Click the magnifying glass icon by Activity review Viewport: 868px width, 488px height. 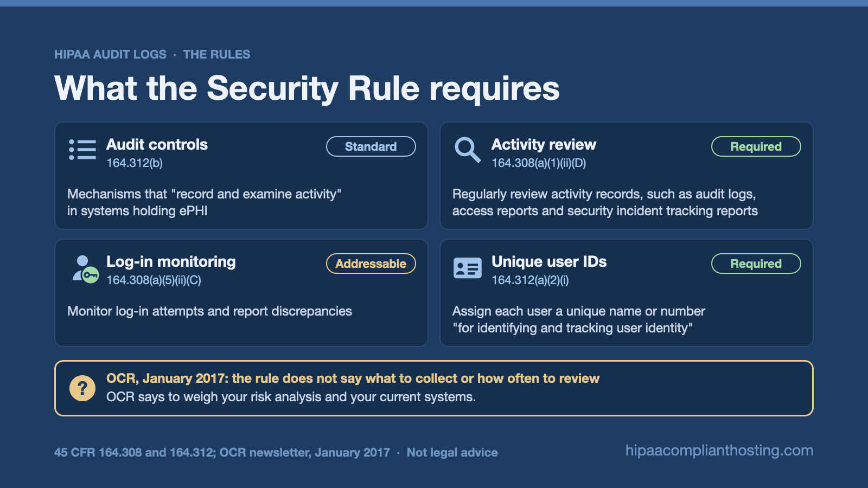(468, 150)
